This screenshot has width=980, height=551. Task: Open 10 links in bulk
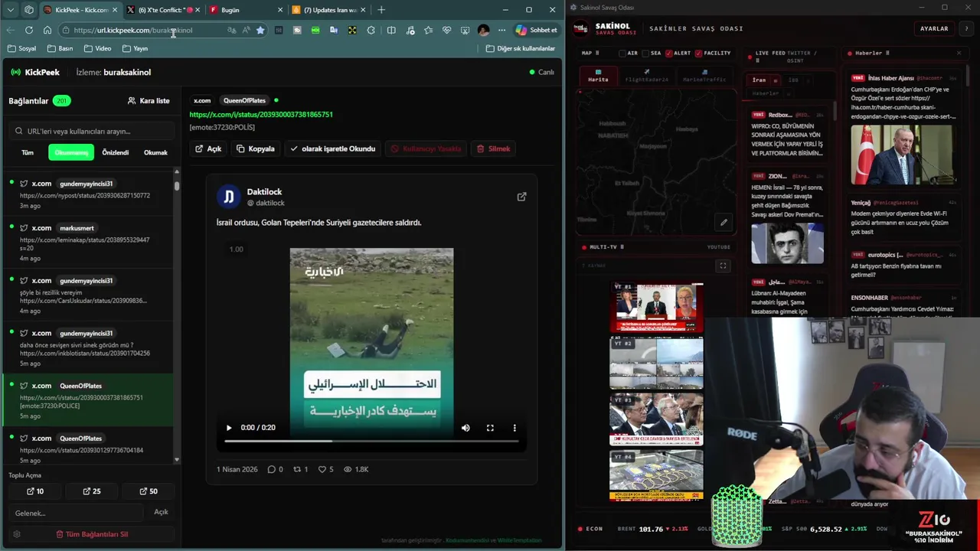point(35,491)
